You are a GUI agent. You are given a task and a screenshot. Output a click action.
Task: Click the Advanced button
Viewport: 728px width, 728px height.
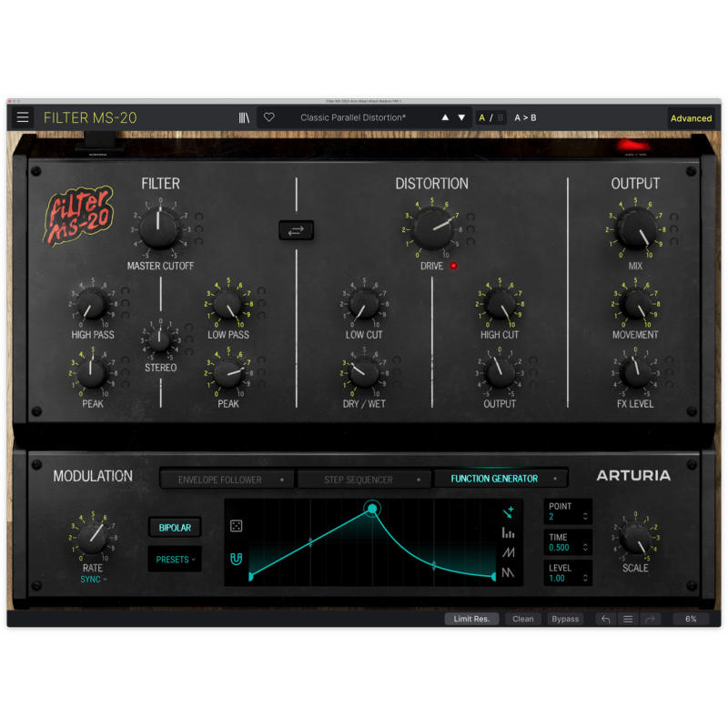pyautogui.click(x=691, y=118)
